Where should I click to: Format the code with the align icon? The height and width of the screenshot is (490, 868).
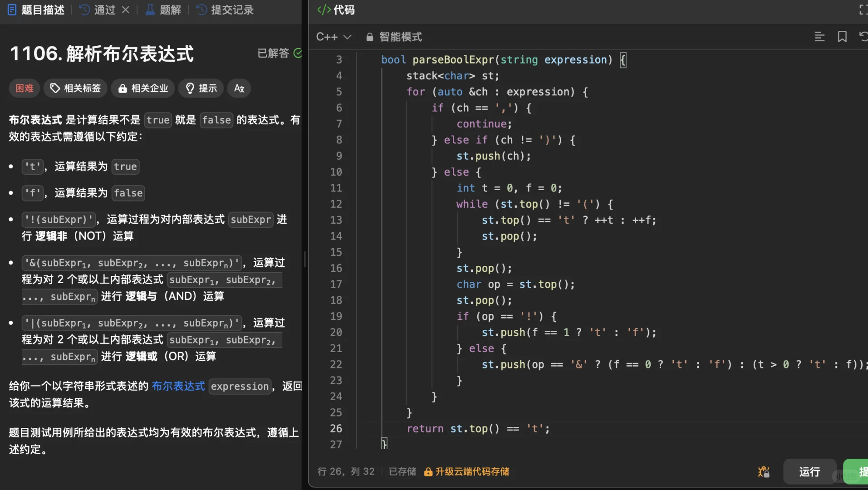[x=819, y=37]
